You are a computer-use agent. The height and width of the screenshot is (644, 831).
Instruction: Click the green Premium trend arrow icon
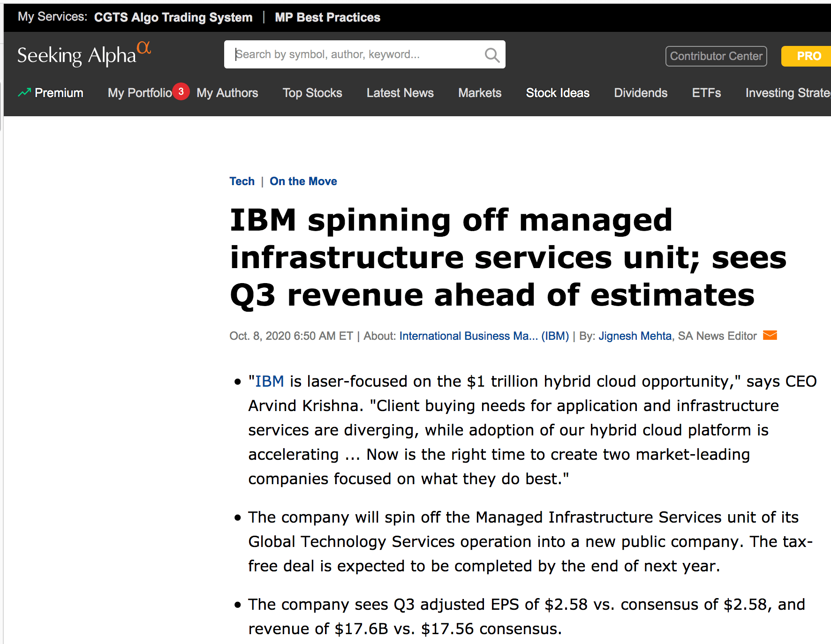coord(24,93)
